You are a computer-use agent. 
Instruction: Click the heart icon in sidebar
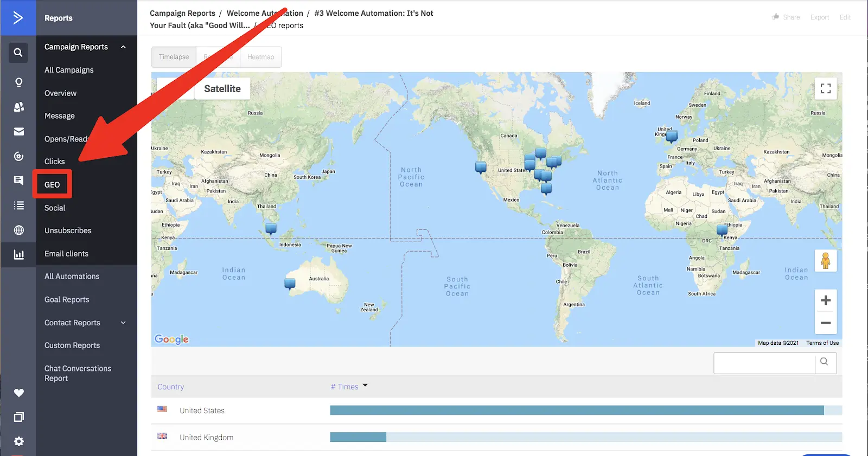click(x=18, y=393)
